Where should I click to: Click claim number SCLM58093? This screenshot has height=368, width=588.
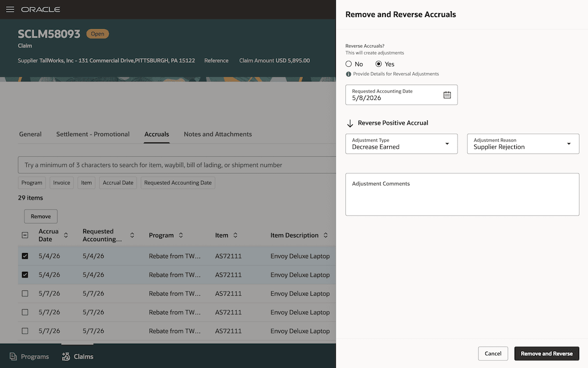click(x=49, y=34)
